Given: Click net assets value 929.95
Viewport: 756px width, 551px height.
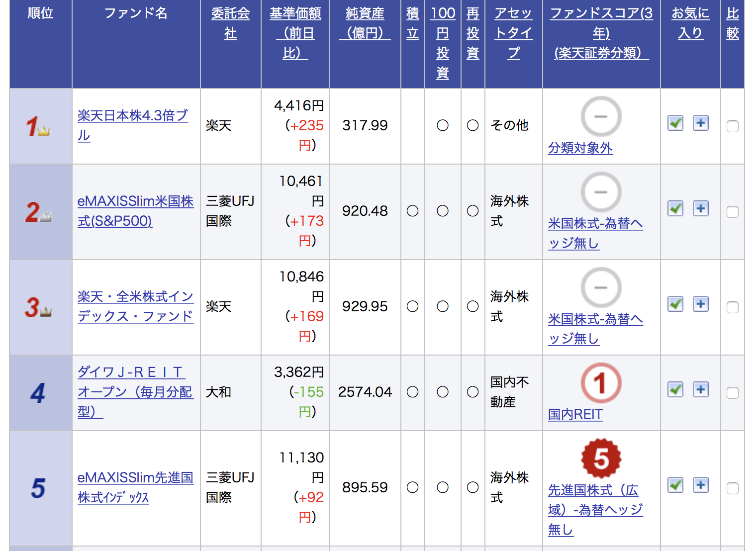Looking at the screenshot, I should (x=365, y=307).
